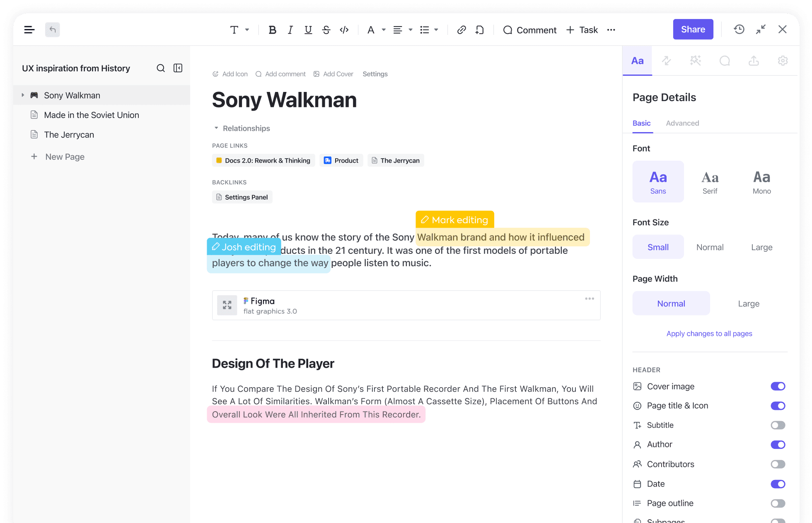The width and height of the screenshot is (812, 523).
Task: Click the undo arrow icon
Action: tap(53, 29)
